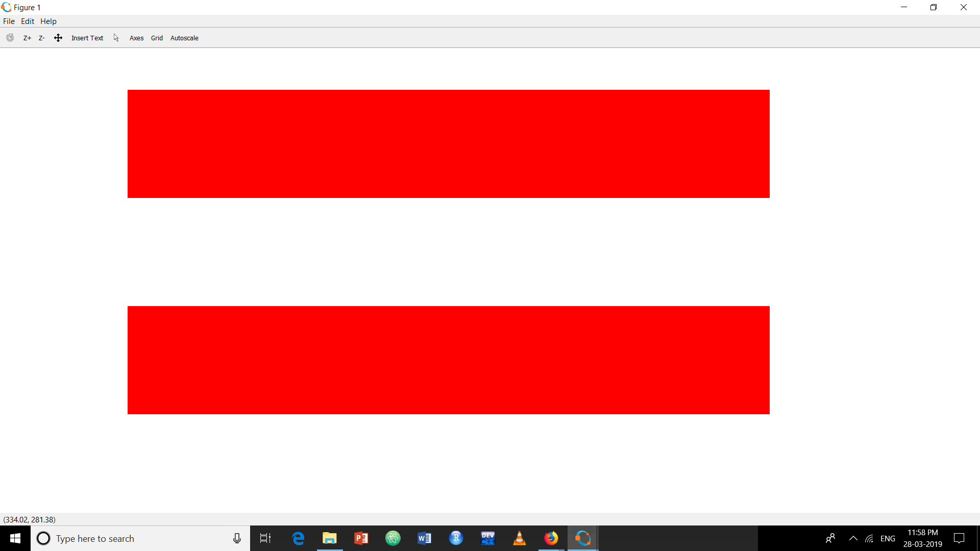This screenshot has height=551, width=980.
Task: Click the Insert Text tool icon
Action: click(87, 38)
